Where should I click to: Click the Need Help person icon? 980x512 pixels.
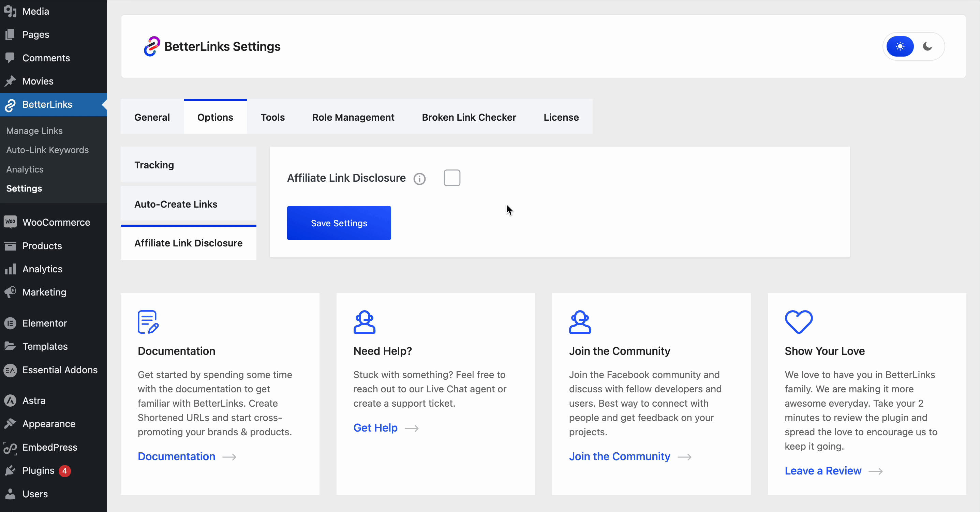[364, 322]
